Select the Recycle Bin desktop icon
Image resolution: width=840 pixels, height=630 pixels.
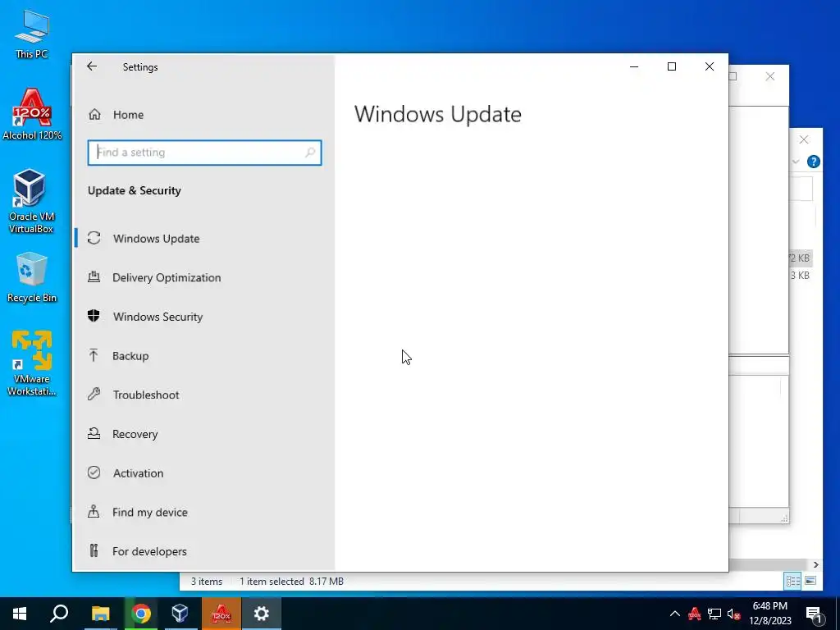pos(32,277)
